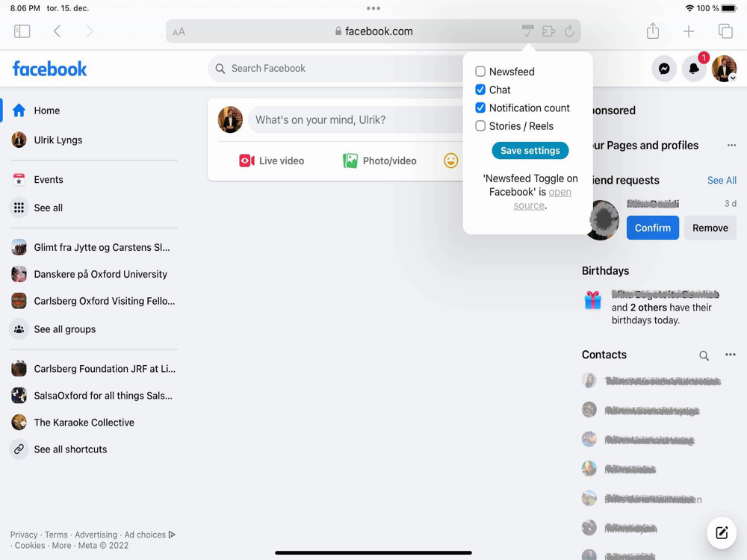Open Messenger icon in Facebook header

664,69
